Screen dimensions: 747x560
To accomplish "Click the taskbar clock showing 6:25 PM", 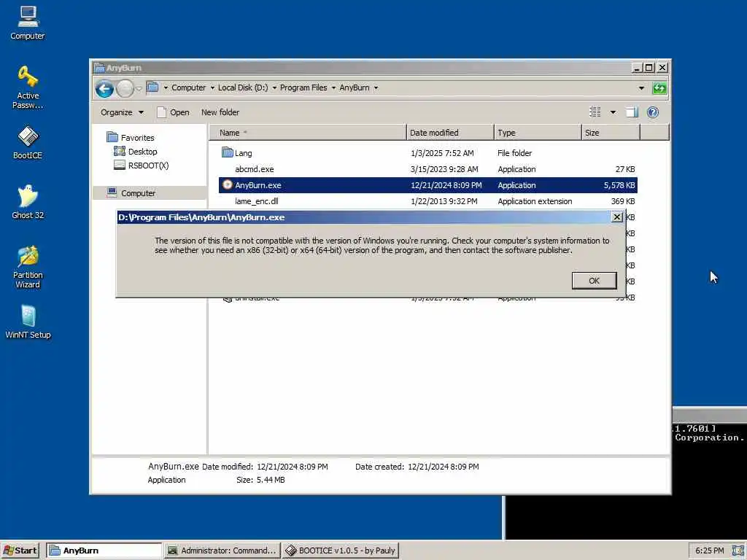I will point(709,551).
